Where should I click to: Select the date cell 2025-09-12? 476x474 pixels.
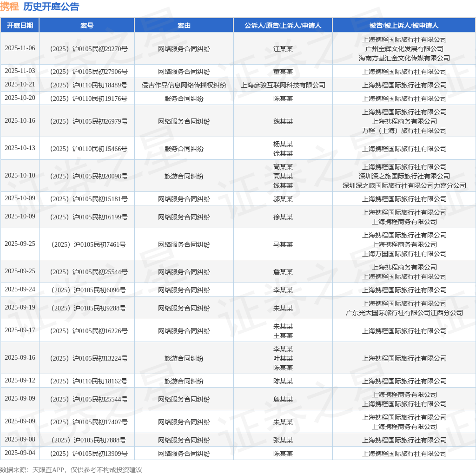click(x=20, y=381)
